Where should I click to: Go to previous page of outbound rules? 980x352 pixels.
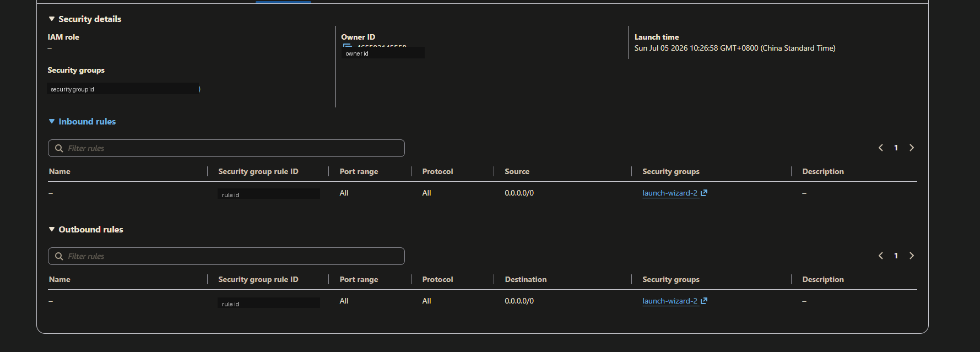point(881,256)
